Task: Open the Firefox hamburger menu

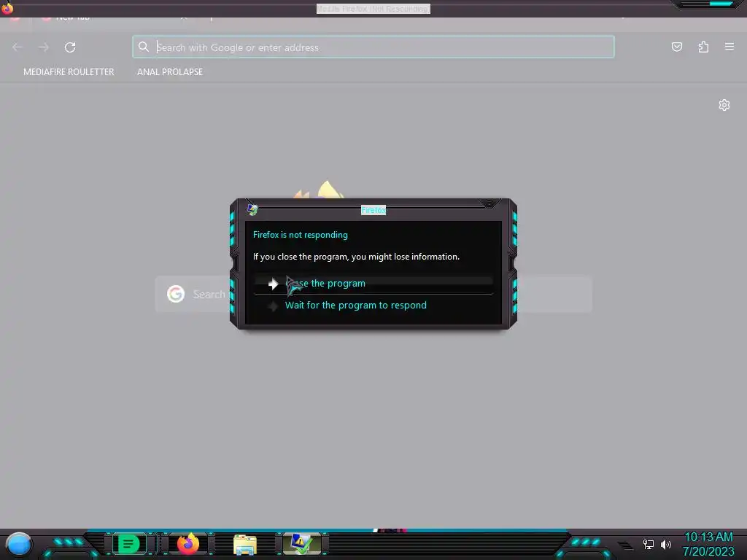Action: click(729, 47)
